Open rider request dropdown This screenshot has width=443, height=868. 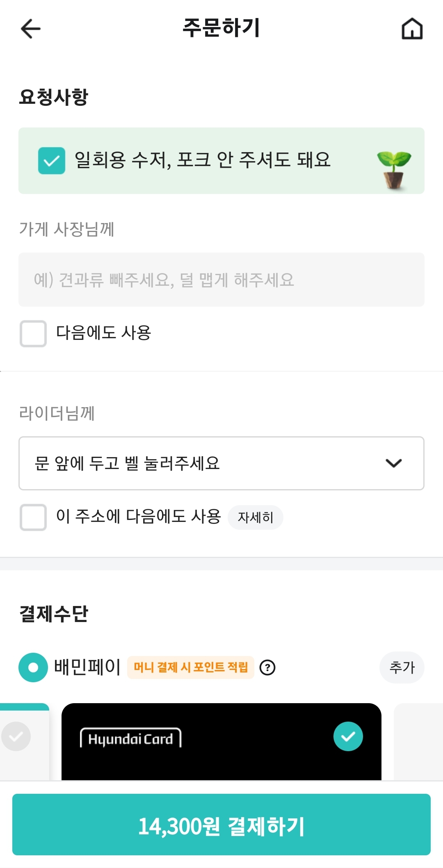coord(205,463)
